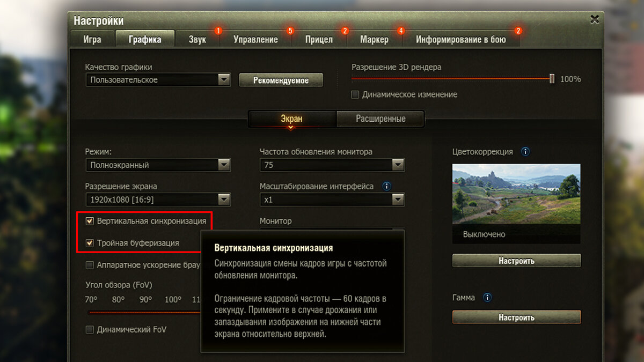Open the Качество графики dropdown
Image resolution: width=644 pixels, height=362 pixels.
pyautogui.click(x=158, y=80)
